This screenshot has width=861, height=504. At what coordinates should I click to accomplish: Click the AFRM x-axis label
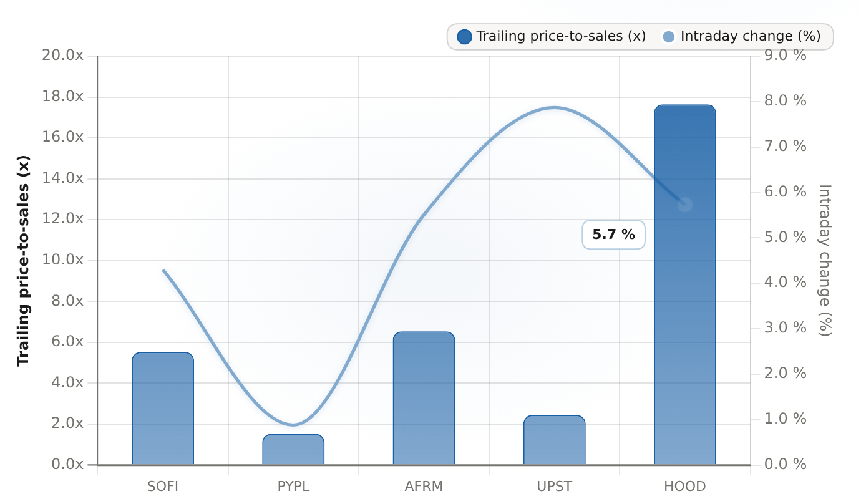[424, 487]
